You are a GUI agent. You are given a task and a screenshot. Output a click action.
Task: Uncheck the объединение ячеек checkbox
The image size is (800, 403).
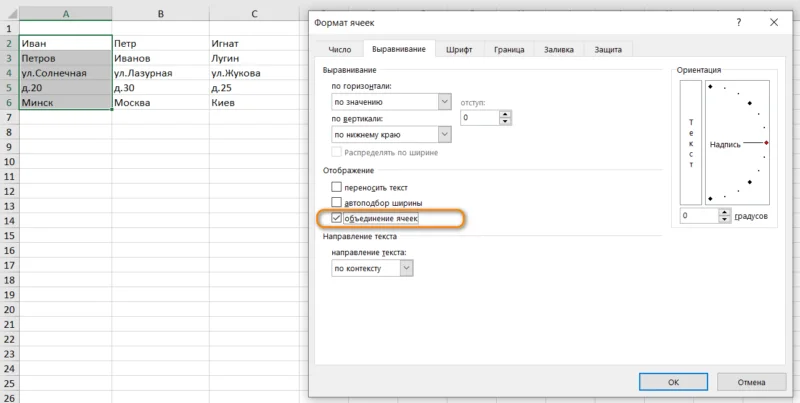[337, 217]
